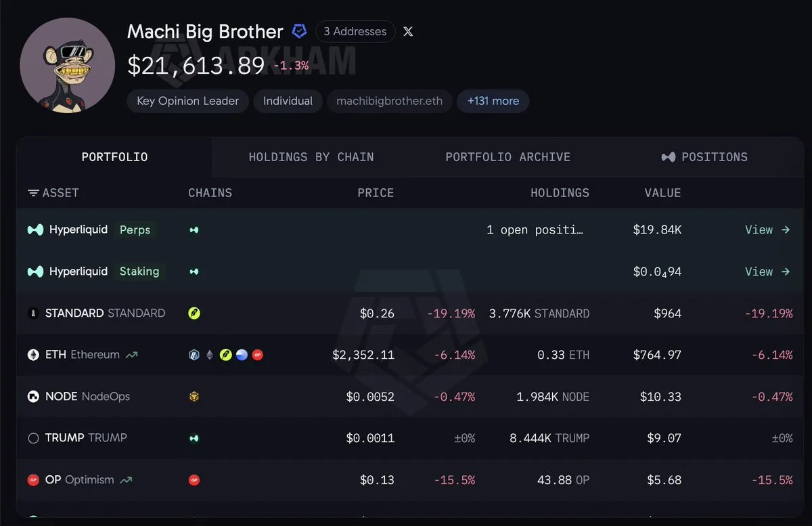
Task: Click the Hyperliquid logo in the Perps row
Action: 35,229
